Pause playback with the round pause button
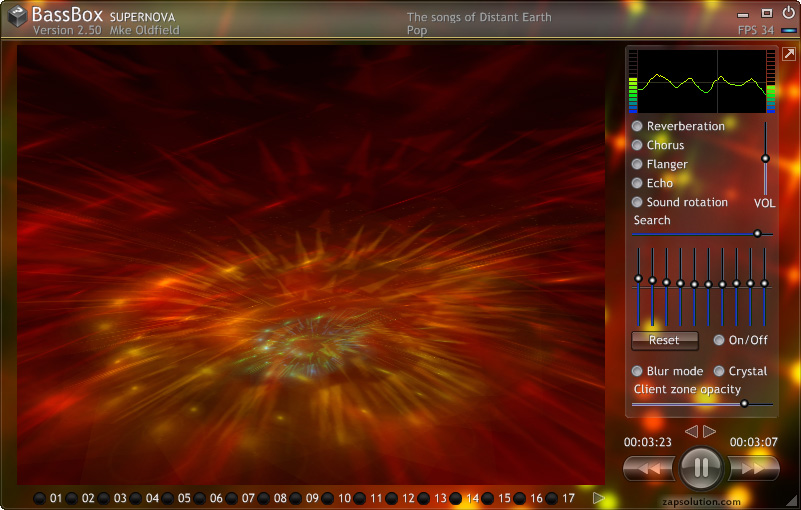 point(701,467)
